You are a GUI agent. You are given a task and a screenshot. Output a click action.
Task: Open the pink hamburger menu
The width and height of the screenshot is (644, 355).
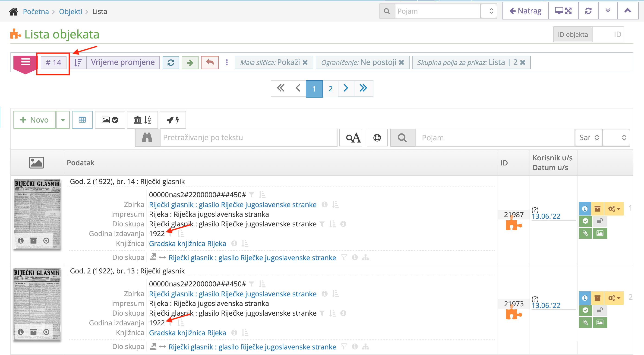tap(25, 62)
